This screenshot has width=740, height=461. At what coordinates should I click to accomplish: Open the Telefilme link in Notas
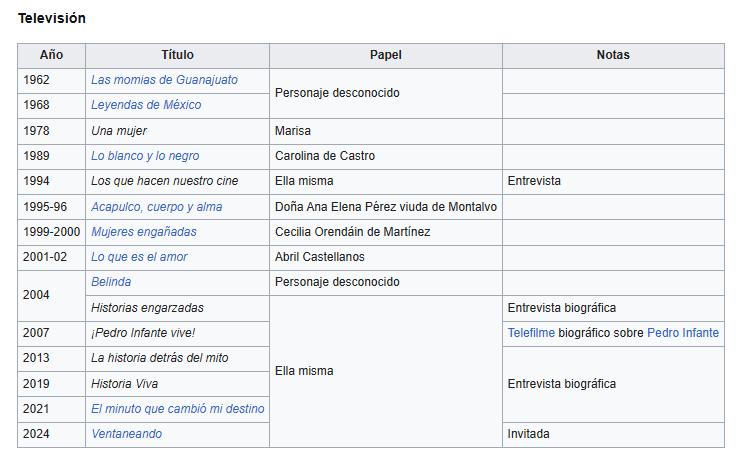tap(531, 333)
